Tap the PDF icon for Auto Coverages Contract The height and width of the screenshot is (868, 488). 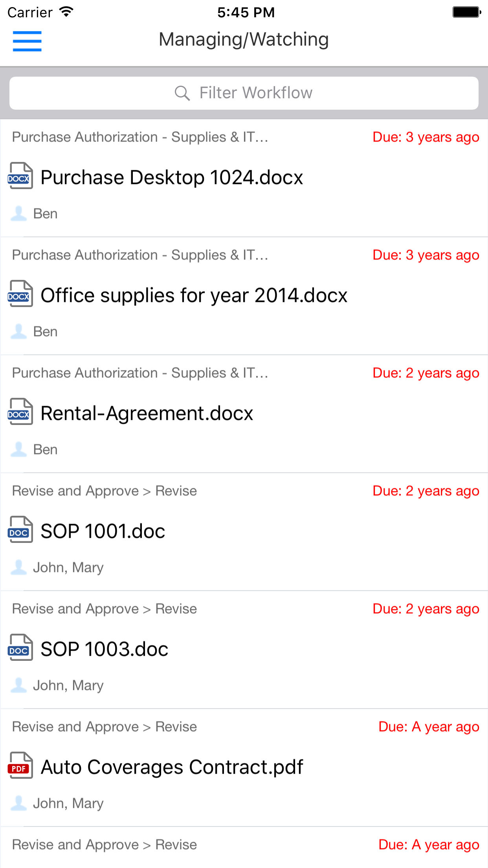tap(20, 765)
